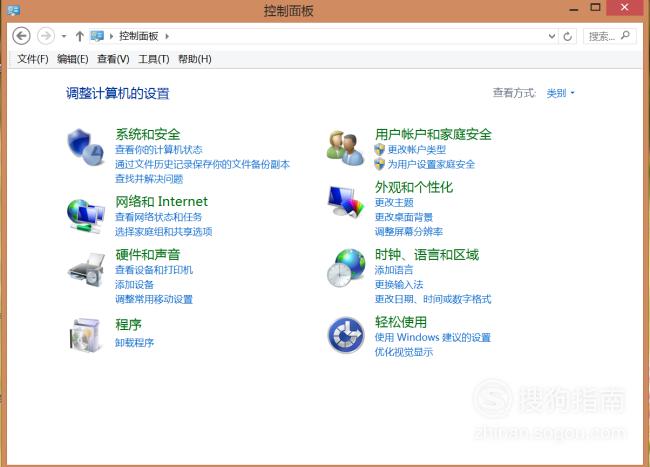This screenshot has height=467, width=650.
Task: Open the 编辑(E) menu
Action: pyautogui.click(x=73, y=59)
